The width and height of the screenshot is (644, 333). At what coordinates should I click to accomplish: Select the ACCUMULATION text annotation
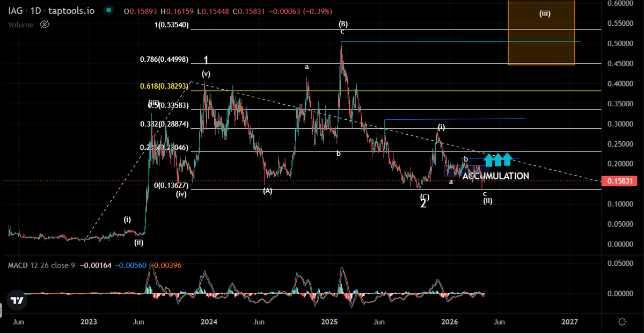point(495,176)
